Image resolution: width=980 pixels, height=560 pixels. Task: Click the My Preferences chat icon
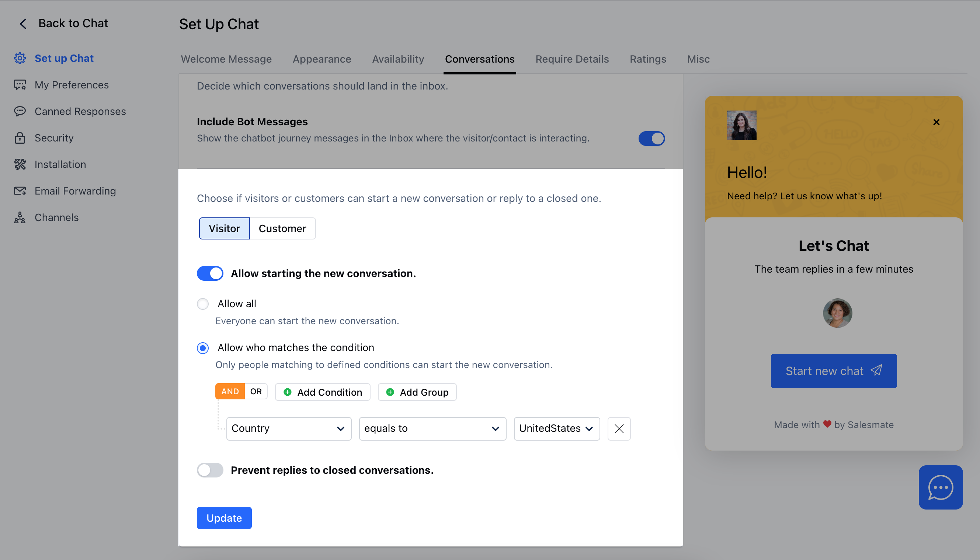(x=20, y=85)
